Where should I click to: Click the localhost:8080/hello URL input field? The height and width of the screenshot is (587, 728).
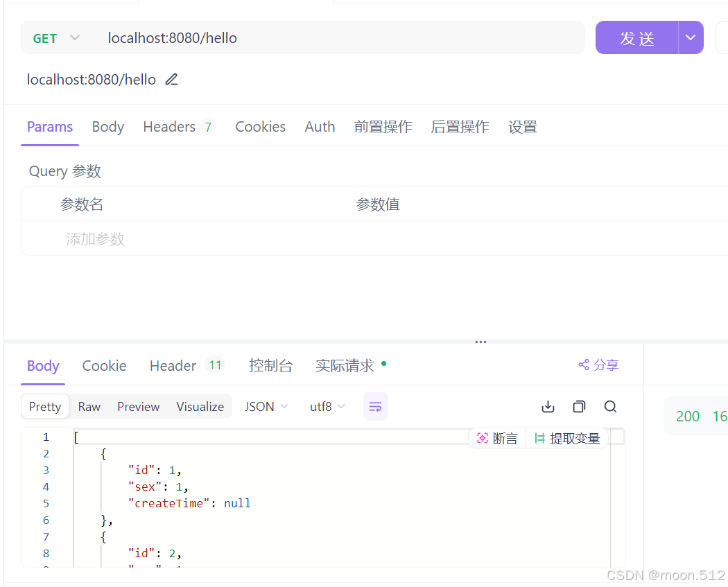pos(277,38)
